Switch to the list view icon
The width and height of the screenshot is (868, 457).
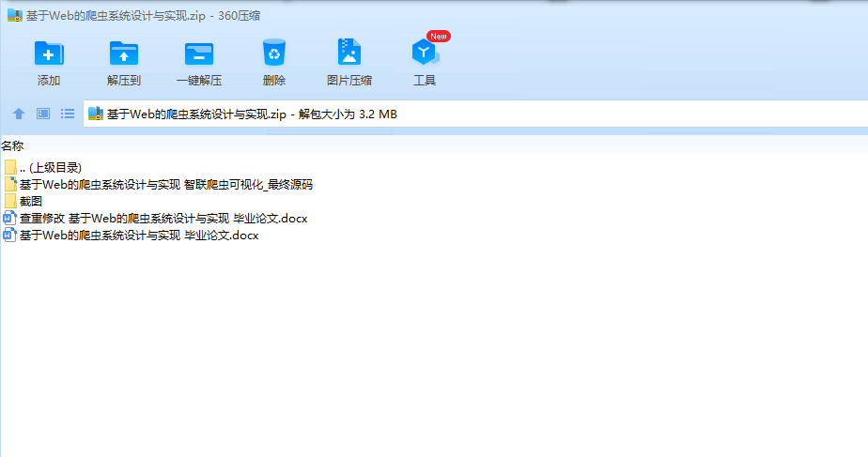pos(68,114)
